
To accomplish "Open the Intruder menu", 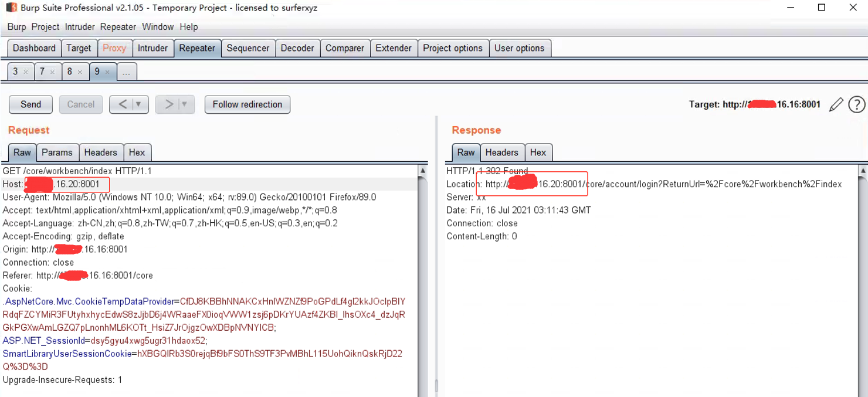I will (x=80, y=27).
